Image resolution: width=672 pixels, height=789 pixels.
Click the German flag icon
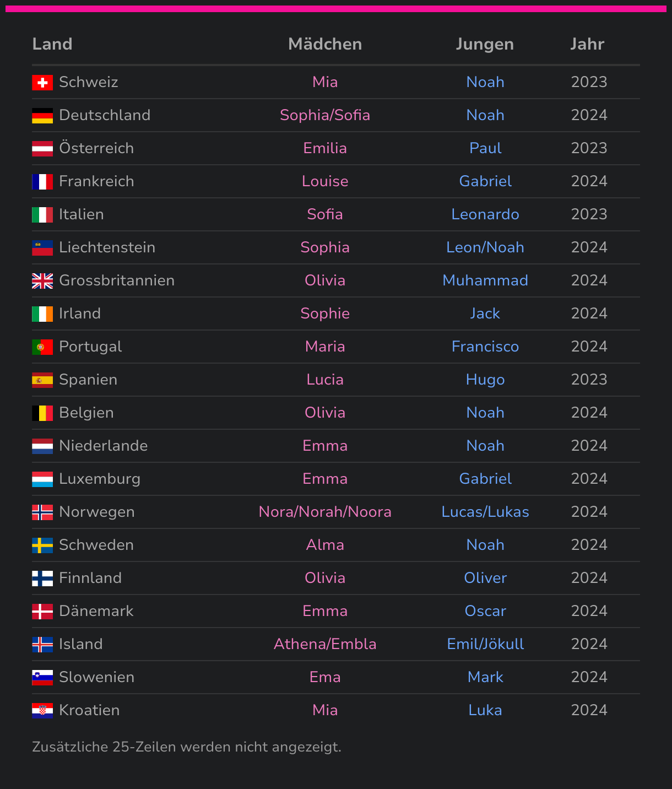click(42, 116)
